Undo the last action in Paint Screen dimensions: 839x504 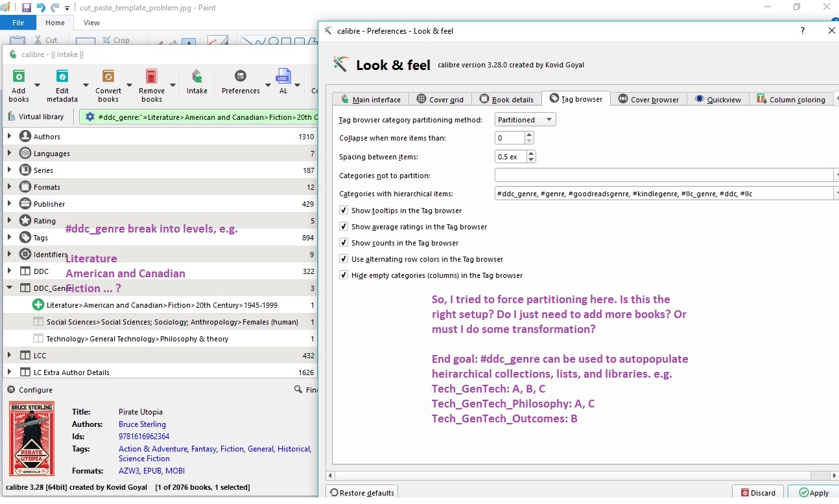click(x=41, y=8)
